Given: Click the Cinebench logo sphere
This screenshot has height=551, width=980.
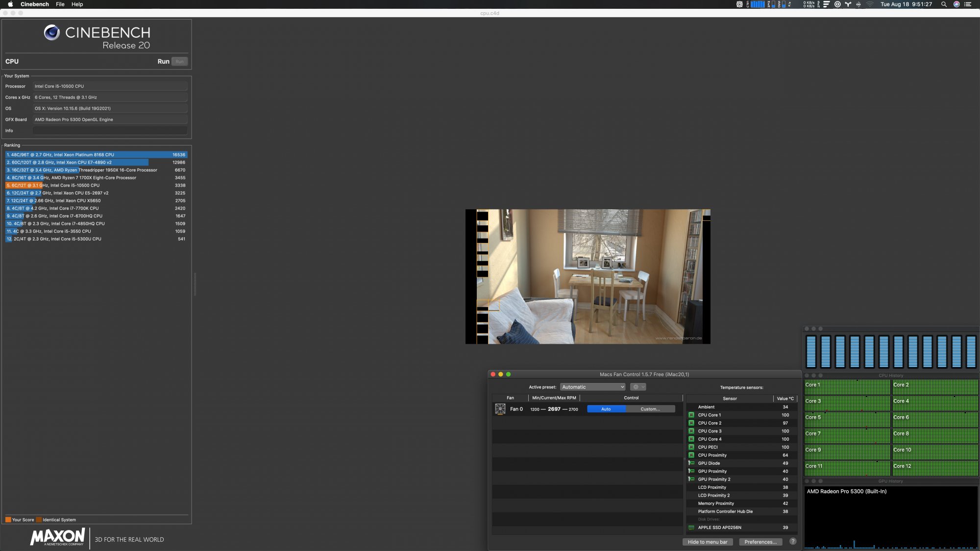Looking at the screenshot, I should (x=52, y=32).
